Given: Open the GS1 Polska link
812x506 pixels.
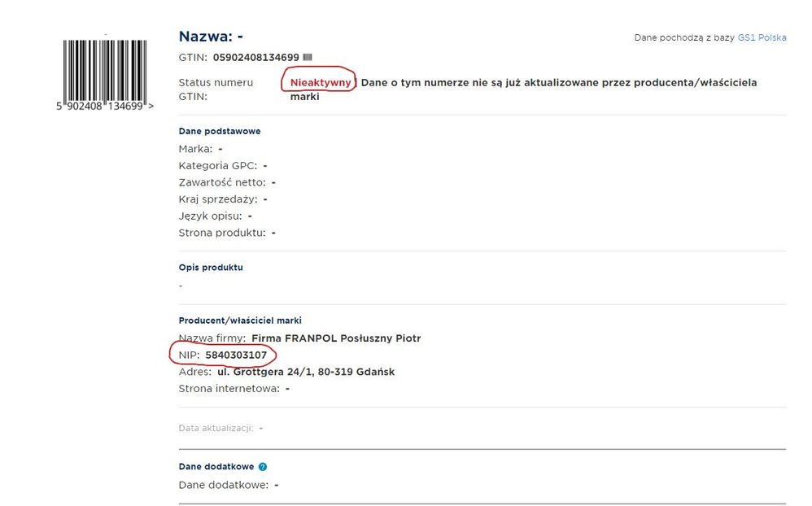Looking at the screenshot, I should coord(762,38).
